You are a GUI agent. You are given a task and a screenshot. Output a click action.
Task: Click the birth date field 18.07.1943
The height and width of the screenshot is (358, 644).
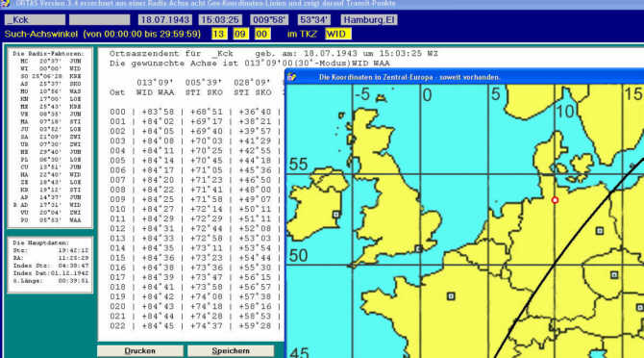[x=164, y=20]
